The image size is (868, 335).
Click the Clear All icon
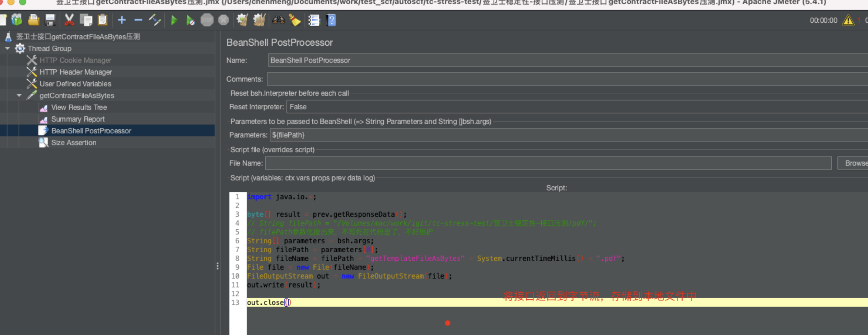259,20
